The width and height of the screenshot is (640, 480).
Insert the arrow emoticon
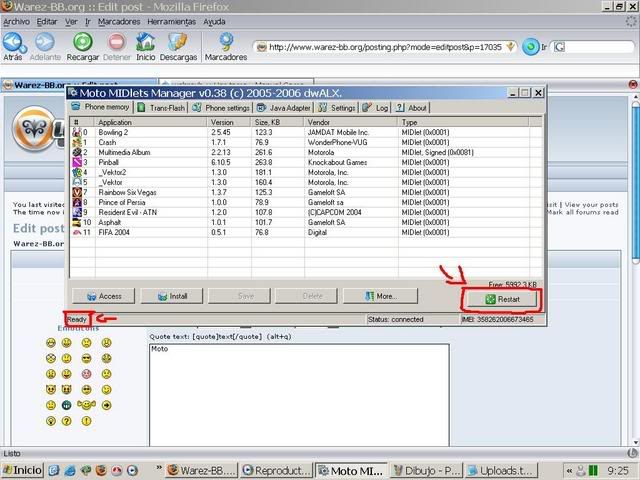tap(106, 405)
